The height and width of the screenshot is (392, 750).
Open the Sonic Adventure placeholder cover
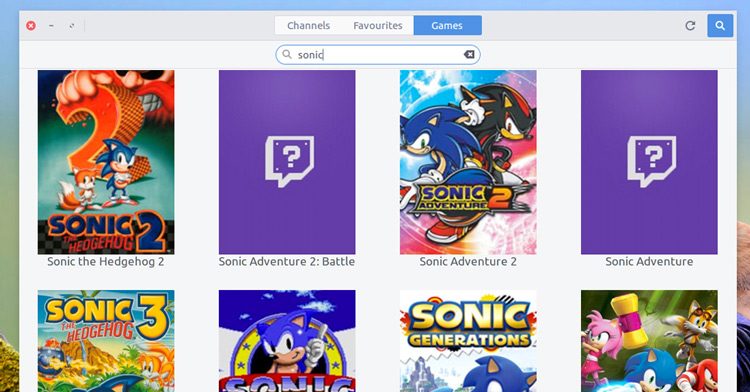tap(649, 162)
